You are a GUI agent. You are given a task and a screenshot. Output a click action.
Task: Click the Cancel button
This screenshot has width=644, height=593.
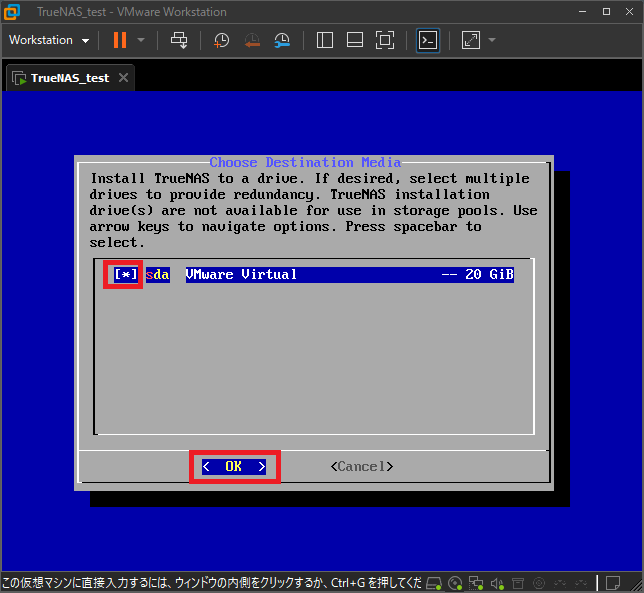click(362, 467)
